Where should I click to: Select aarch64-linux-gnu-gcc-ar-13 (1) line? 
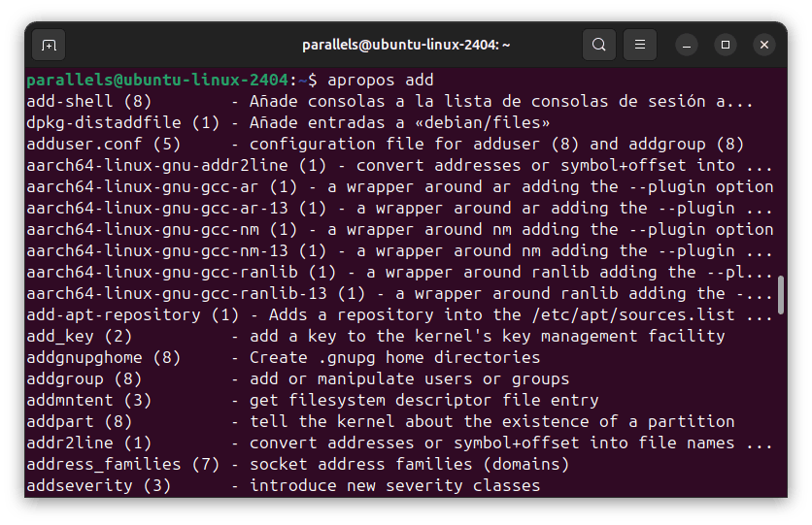pyautogui.click(x=399, y=208)
